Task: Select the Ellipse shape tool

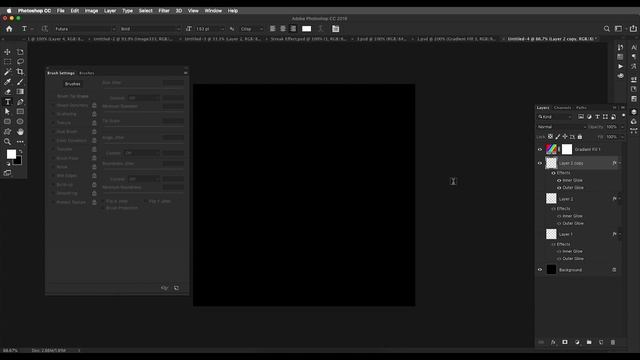Action: coord(20,122)
